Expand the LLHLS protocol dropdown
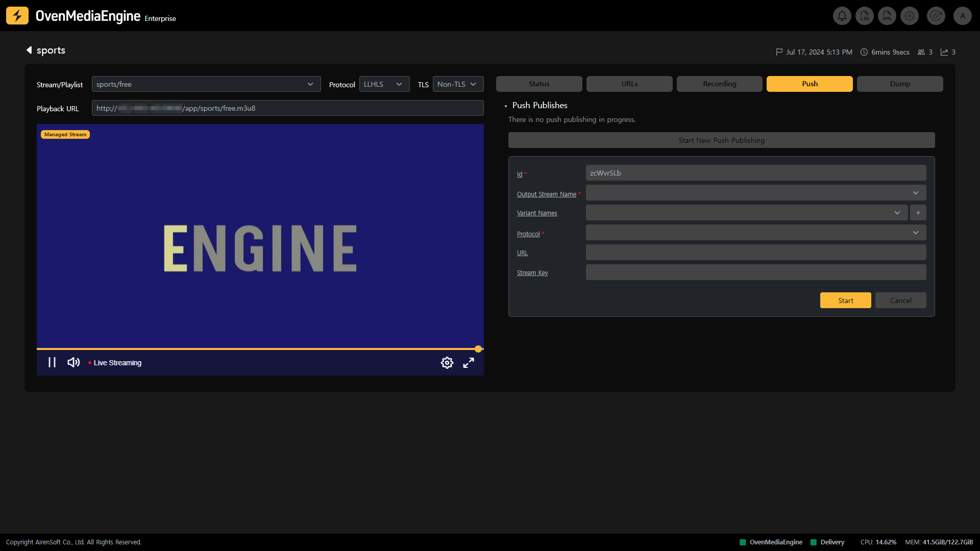Image resolution: width=980 pixels, height=551 pixels. coord(384,84)
